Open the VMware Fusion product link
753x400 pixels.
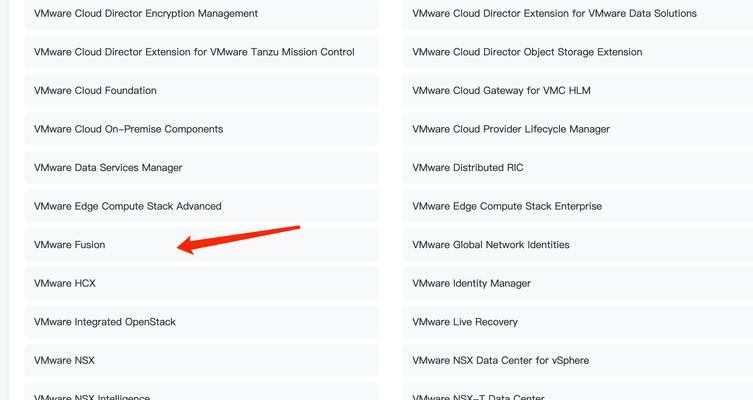tap(201, 245)
